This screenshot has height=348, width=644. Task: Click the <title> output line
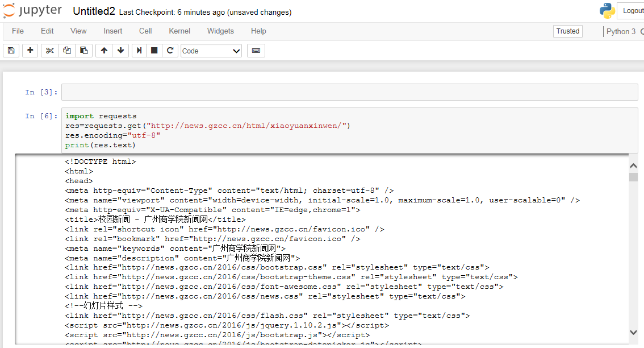(x=155, y=219)
